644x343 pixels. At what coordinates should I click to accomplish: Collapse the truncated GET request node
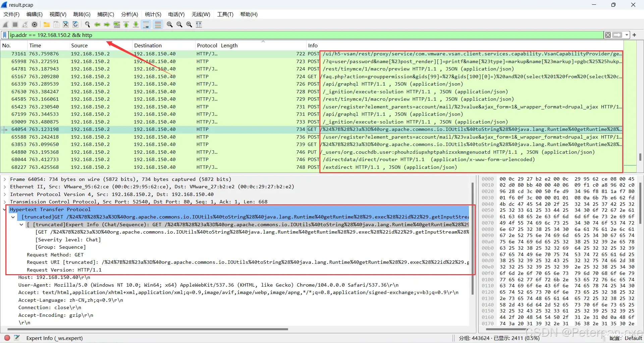[13, 217]
